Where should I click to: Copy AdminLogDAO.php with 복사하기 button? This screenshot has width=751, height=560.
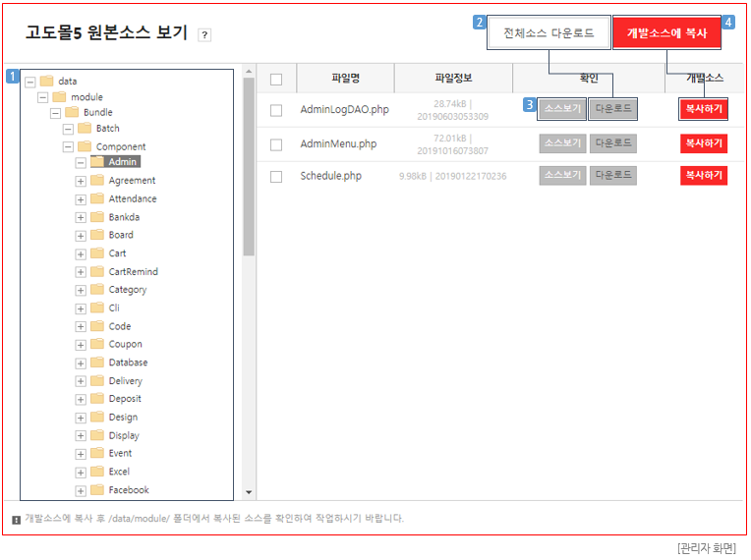704,109
